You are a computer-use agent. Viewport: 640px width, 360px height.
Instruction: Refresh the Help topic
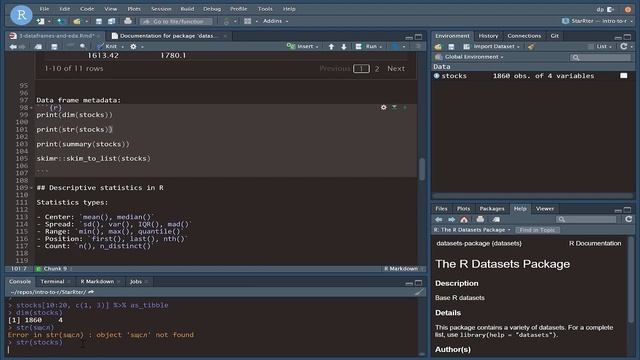pos(629,220)
